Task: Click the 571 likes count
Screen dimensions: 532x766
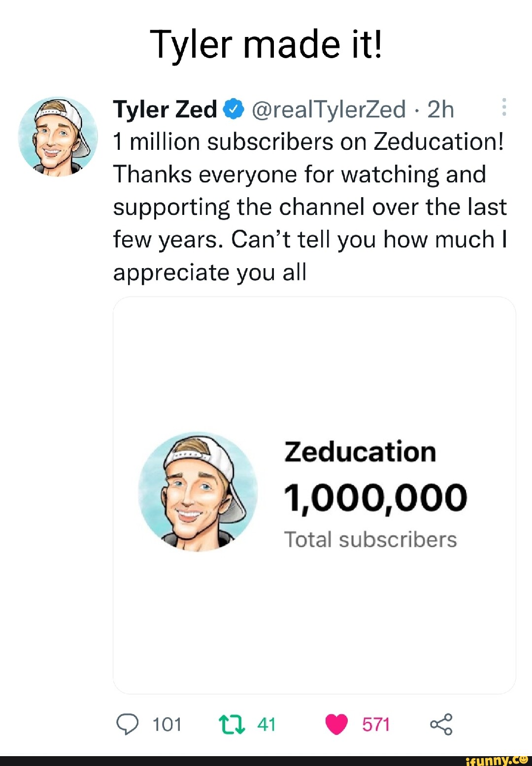Action: (376, 725)
